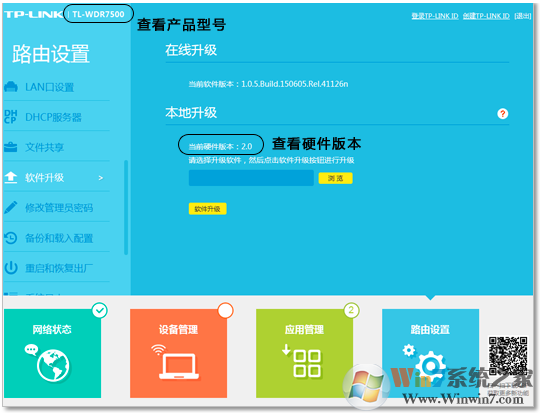Image resolution: width=540 pixels, height=413 pixels.
Task: Click the 备份和载入配置 history icon
Action: [x=11, y=238]
